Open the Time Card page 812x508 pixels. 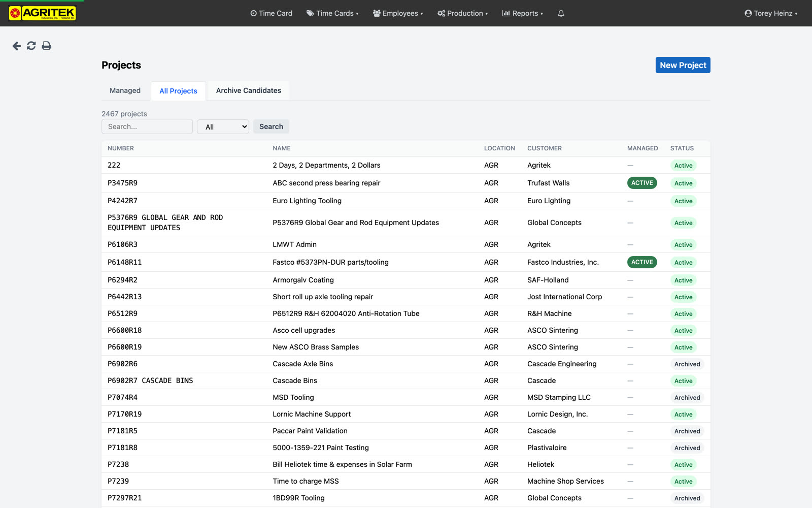pos(272,13)
